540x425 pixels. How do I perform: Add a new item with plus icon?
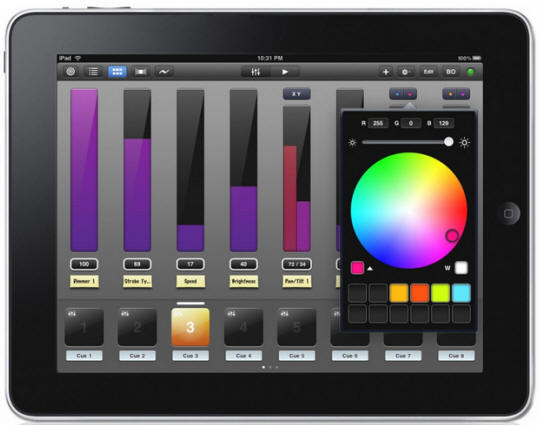(386, 72)
